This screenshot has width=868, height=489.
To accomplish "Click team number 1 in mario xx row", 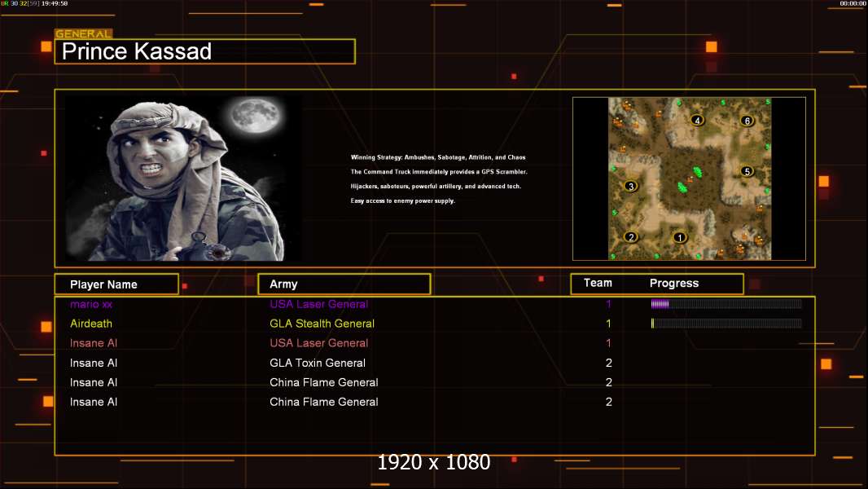I will point(608,304).
